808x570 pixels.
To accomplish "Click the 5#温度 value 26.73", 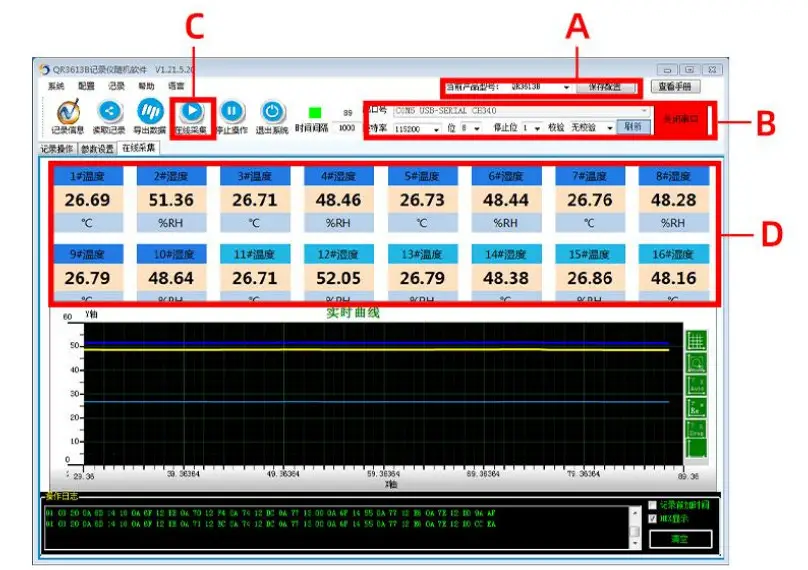I will click(423, 200).
